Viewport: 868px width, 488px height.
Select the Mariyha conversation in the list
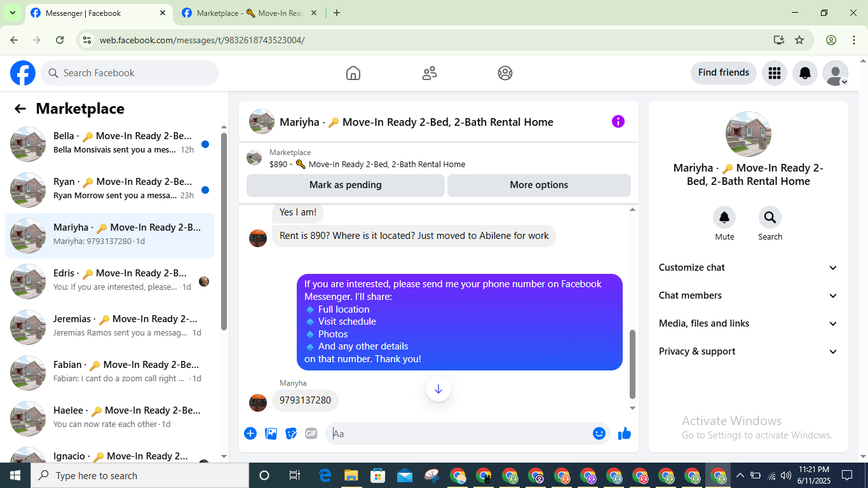coord(109,236)
